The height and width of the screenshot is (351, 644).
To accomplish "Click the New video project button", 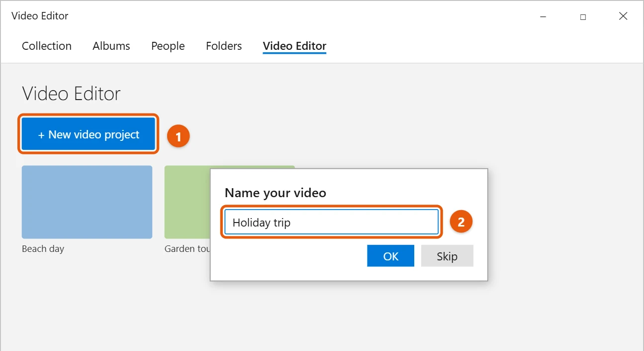I will (89, 134).
